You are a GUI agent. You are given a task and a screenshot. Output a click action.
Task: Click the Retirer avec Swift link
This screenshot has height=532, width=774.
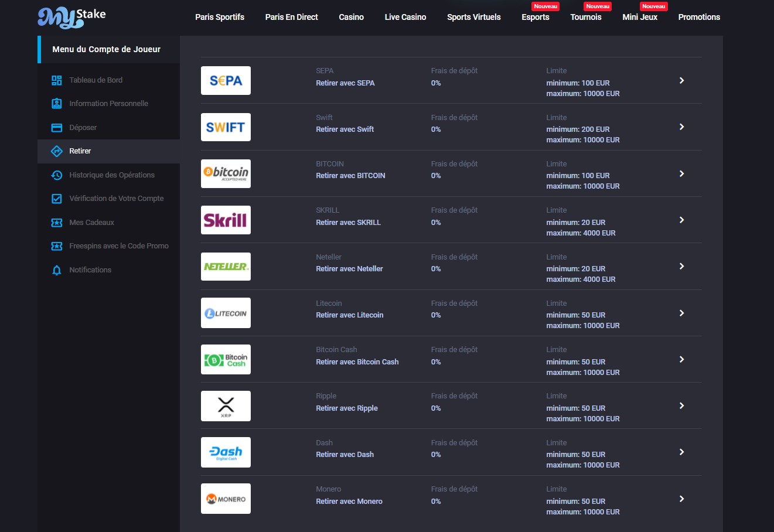coord(345,129)
